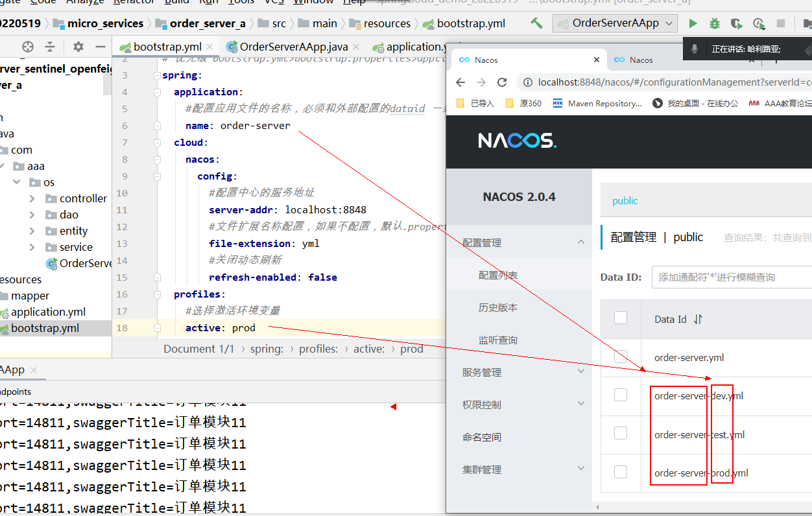Expand the 权限控制 sidebar section
Screen dimensions: 812x516
coord(581,404)
